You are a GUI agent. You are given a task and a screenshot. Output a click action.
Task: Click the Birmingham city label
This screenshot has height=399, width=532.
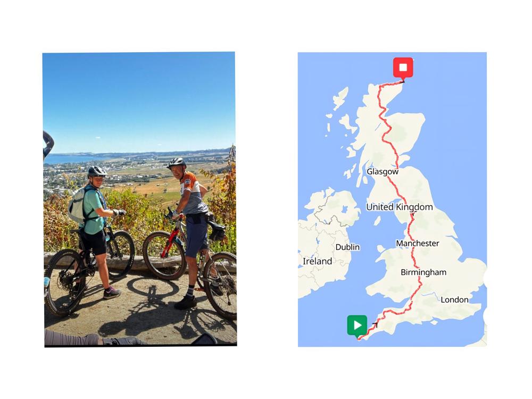423,272
